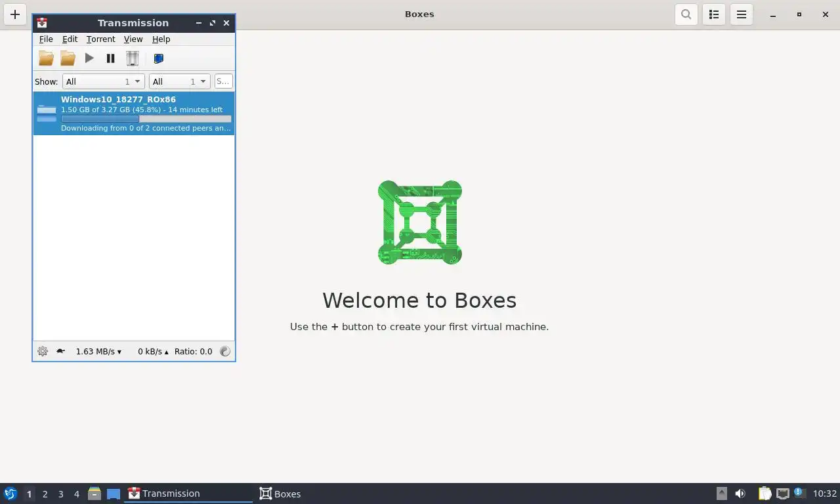Open the Torrent menu
Screen dimensions: 840x504
coord(100,39)
